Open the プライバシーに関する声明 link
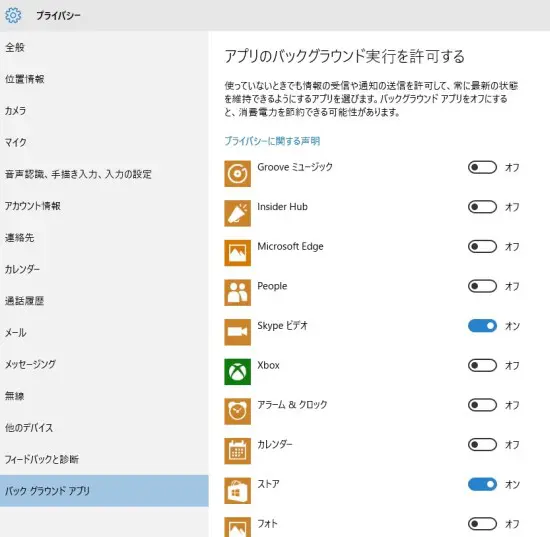Image resolution: width=550 pixels, height=537 pixels. [x=272, y=141]
